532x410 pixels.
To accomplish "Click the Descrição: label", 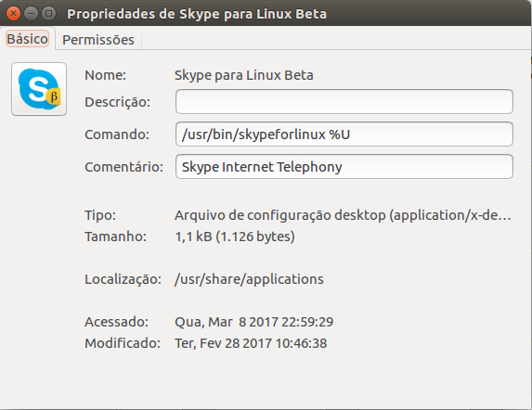I will [118, 102].
